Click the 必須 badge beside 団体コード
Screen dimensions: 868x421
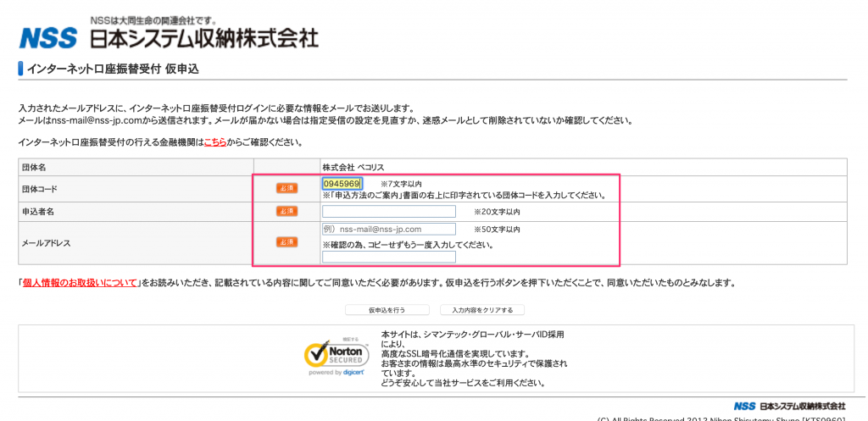[x=287, y=188]
